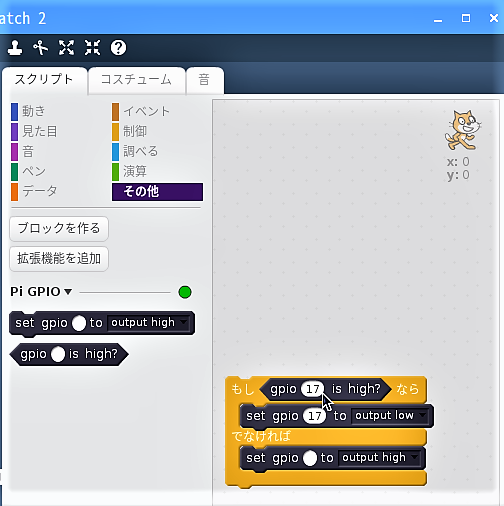Click the ブロックを作る button
Image resolution: width=504 pixels, height=506 pixels.
coord(59,229)
